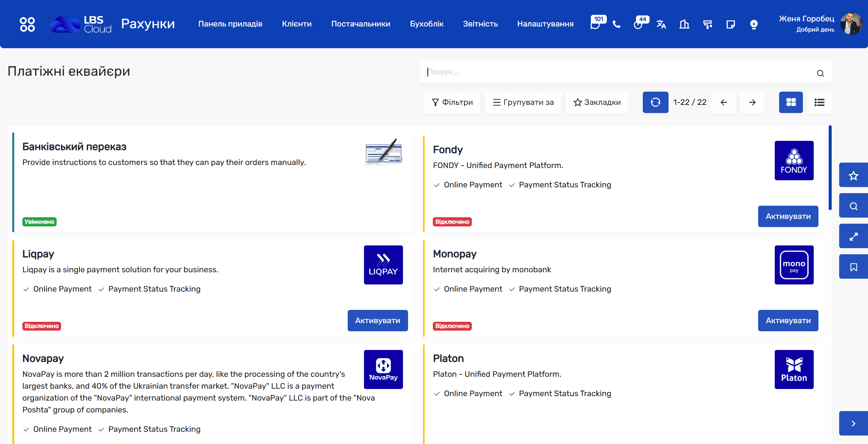The width and height of the screenshot is (868, 444).
Task: Activate the Monopay acquirer
Action: 788,320
